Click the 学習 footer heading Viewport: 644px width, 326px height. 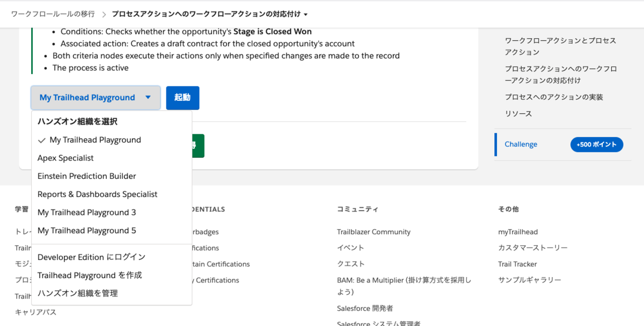[x=22, y=209]
